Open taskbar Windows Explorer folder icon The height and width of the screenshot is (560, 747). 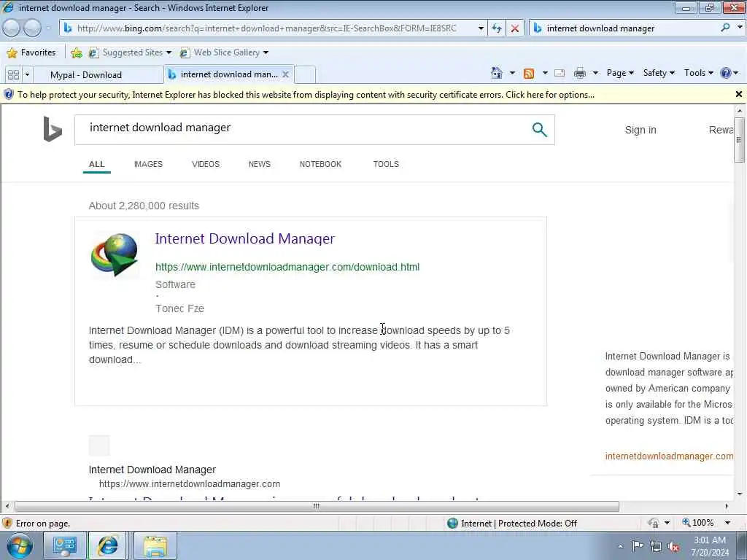155,545
